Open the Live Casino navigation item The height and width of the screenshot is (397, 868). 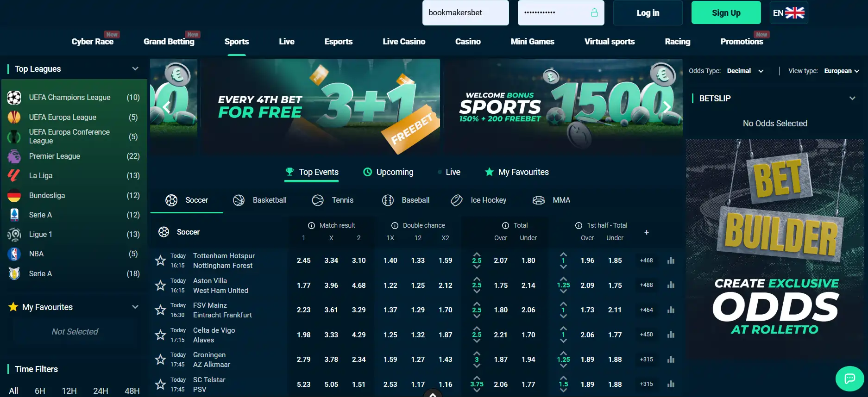point(404,42)
